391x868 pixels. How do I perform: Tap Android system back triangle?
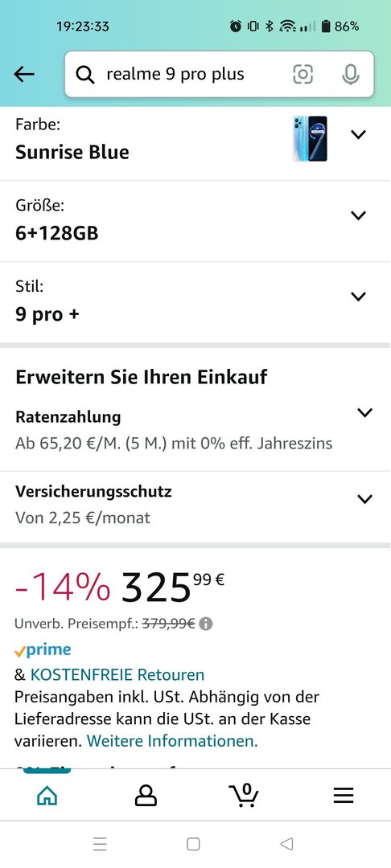pos(286,844)
